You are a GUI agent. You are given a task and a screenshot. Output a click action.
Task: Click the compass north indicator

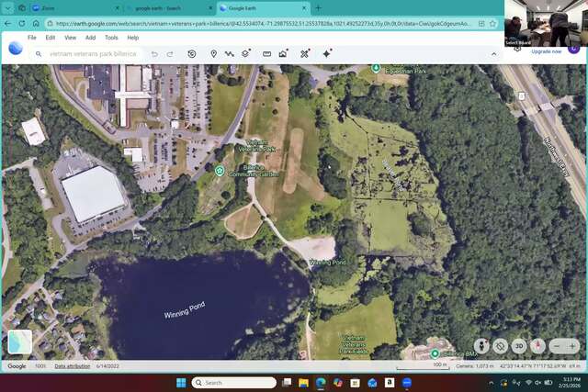[x=537, y=346]
